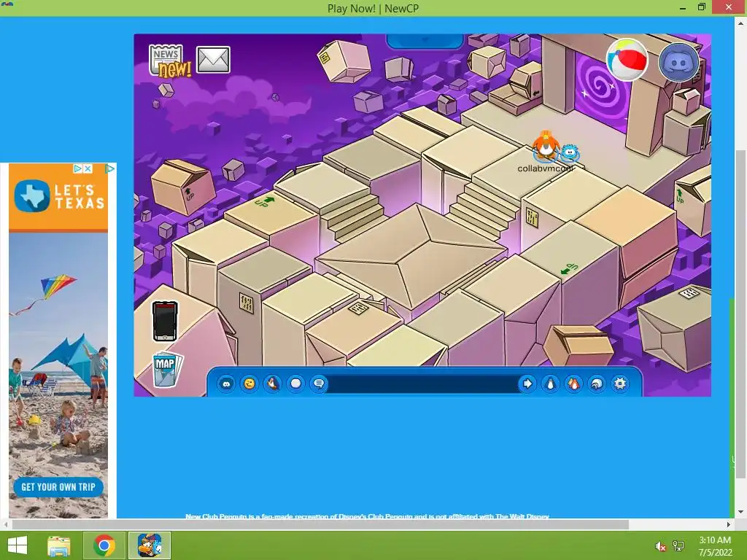This screenshot has height=560, width=747.
Task: Click the left staircase on boxes
Action: 354,217
